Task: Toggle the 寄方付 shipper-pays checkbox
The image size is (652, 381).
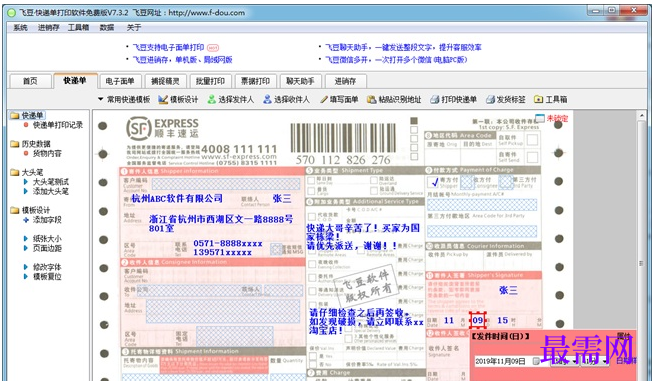Action: 433,182
